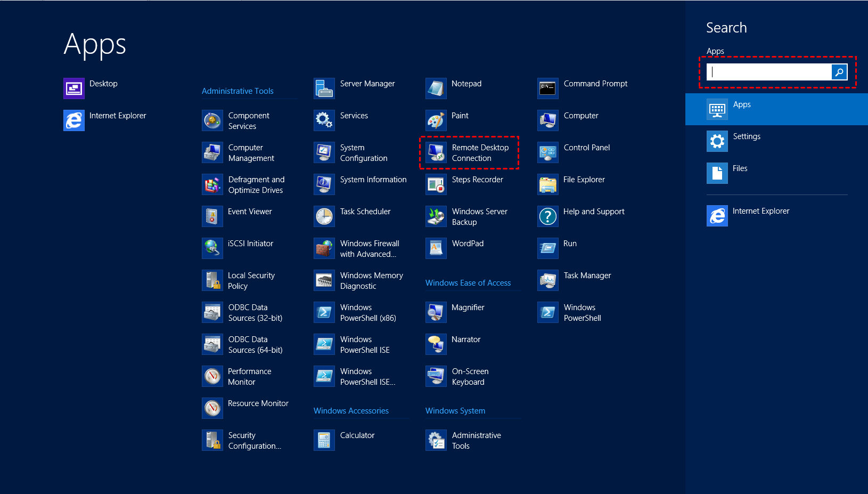The height and width of the screenshot is (494, 868).
Task: Open Windows Firewall with Advanced Security icon
Action: 324,248
